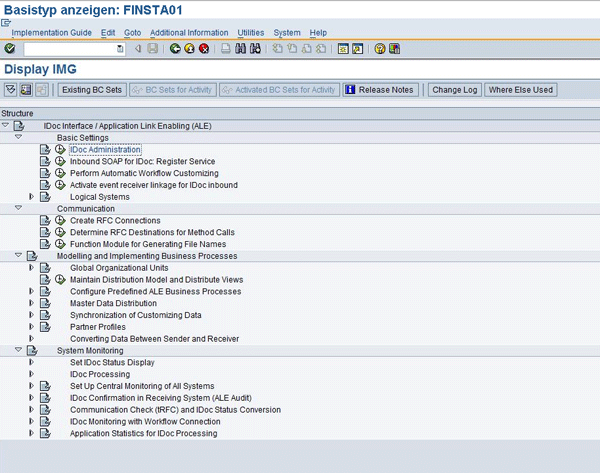Screen dimensions: 600x473
Task: Execute the IDoc Administration activity clock icon
Action: point(60,150)
